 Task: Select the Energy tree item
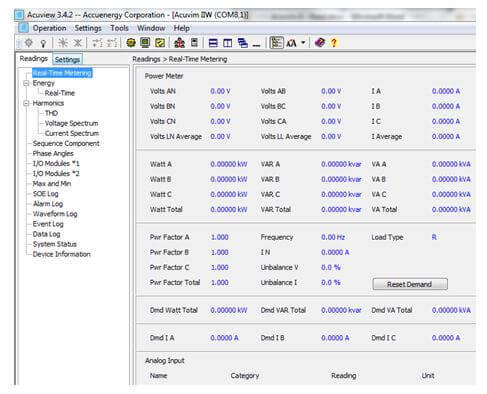click(x=43, y=83)
